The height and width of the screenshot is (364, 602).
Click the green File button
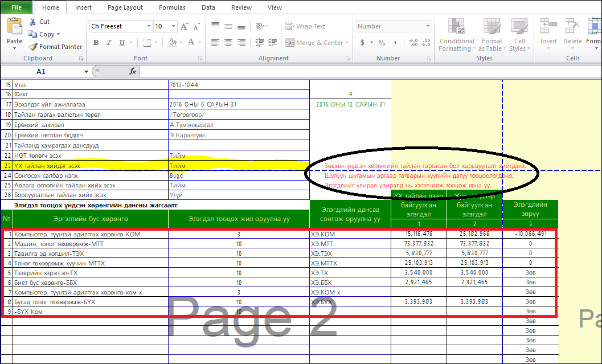pyautogui.click(x=17, y=7)
